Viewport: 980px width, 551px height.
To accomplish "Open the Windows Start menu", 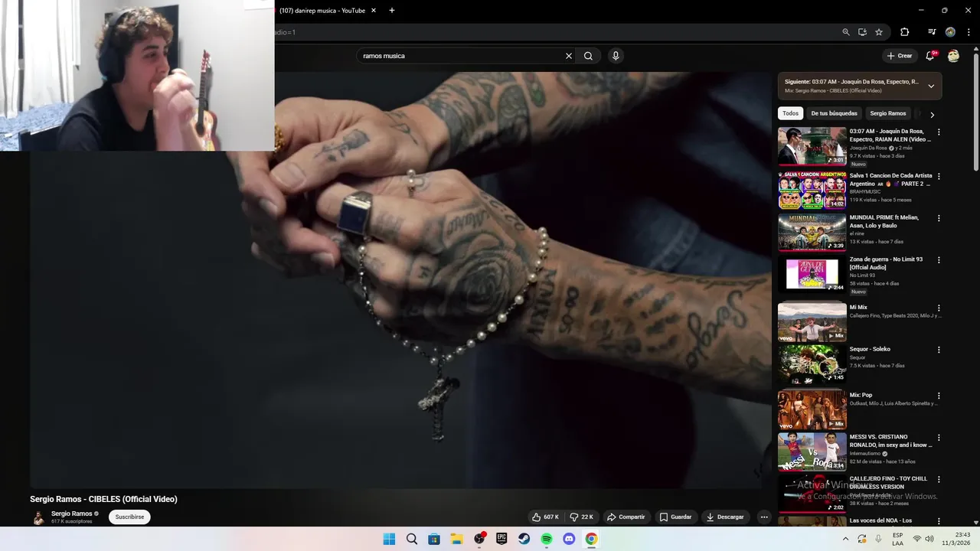I will 389,539.
